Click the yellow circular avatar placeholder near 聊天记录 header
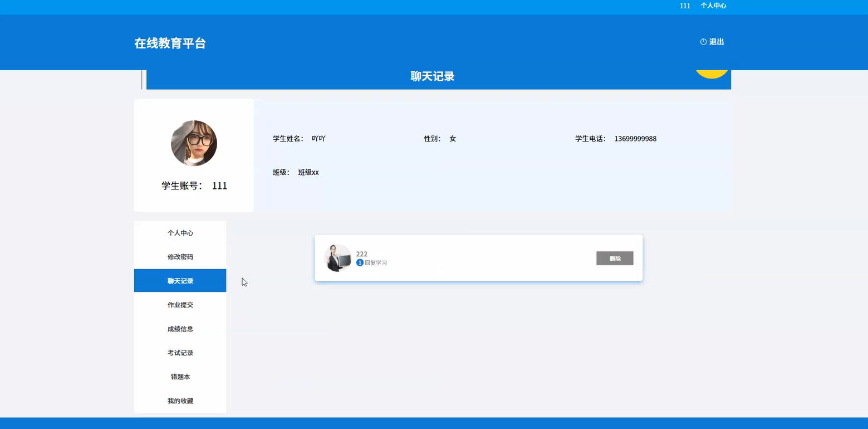The height and width of the screenshot is (429, 868). tap(712, 72)
